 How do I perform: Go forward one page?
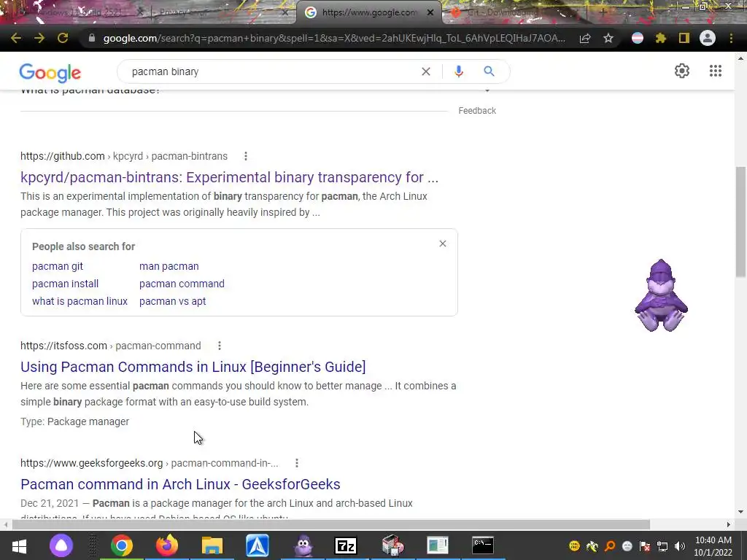click(x=39, y=38)
